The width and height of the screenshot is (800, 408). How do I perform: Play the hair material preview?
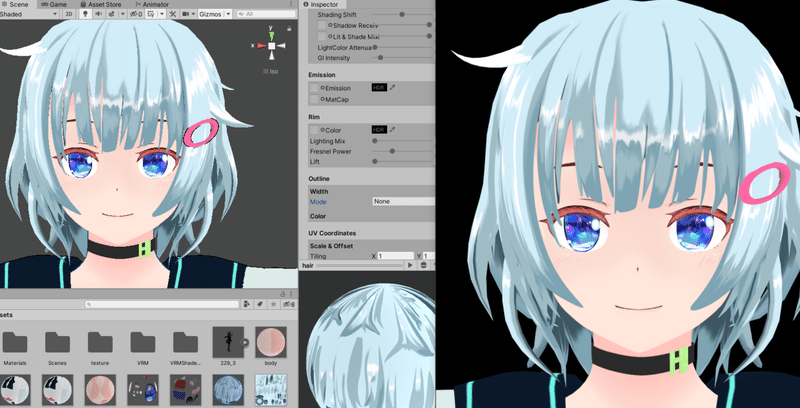(410, 265)
